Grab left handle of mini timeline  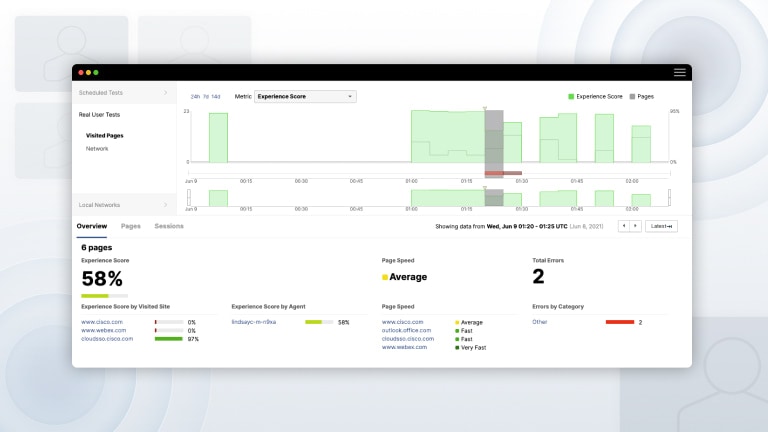point(189,198)
